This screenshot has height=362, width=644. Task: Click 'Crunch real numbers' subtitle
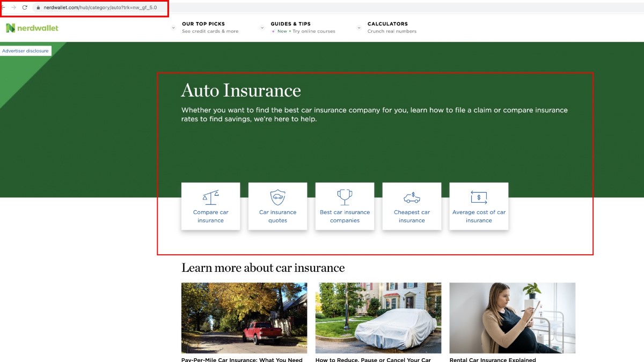[x=392, y=32]
